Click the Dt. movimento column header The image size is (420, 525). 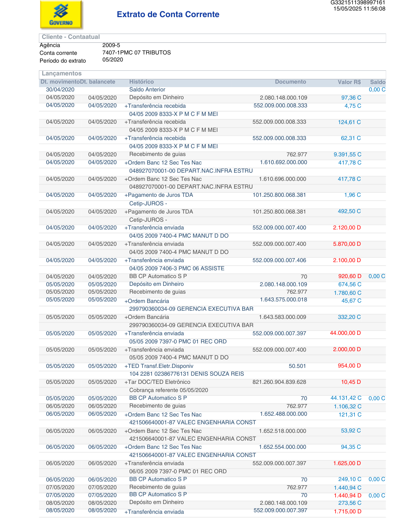pyautogui.click(x=60, y=82)
